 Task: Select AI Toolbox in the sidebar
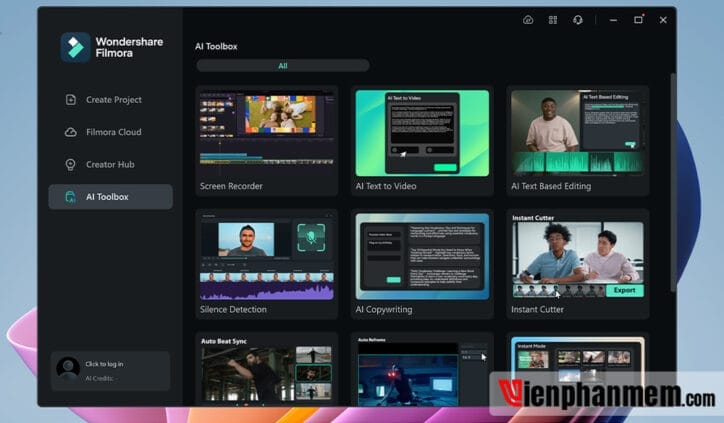pos(111,197)
